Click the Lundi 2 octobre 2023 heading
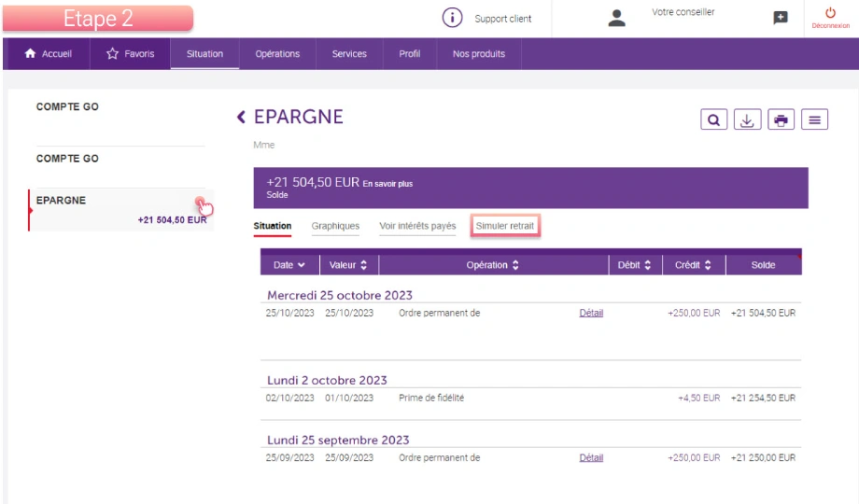Viewport: 859px width, 504px height. click(327, 380)
